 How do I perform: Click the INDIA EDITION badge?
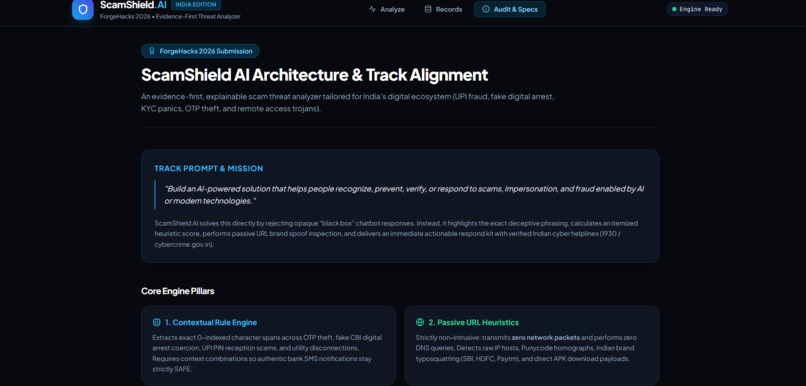coord(196,5)
